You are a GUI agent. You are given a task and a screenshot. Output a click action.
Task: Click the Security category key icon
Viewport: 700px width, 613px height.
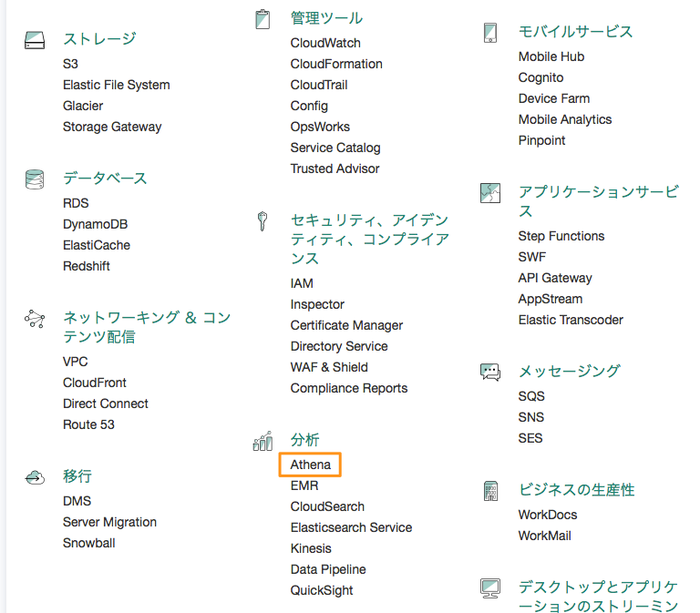click(262, 221)
